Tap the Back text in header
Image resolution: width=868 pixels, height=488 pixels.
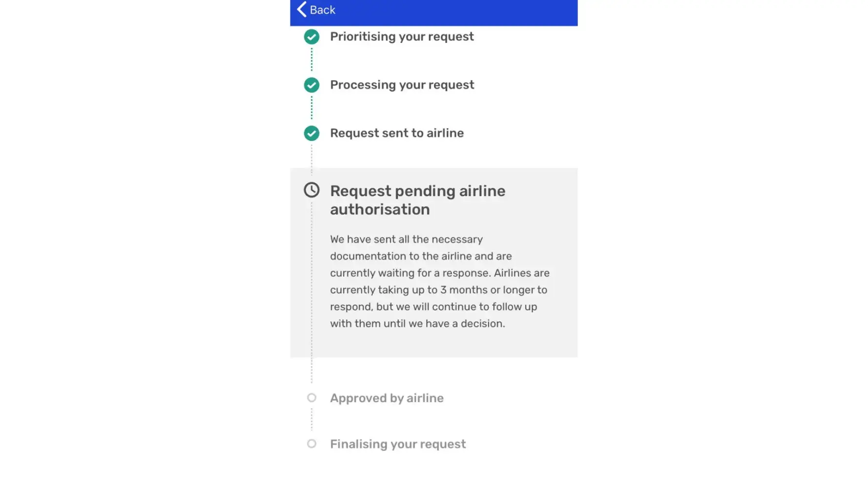point(322,10)
